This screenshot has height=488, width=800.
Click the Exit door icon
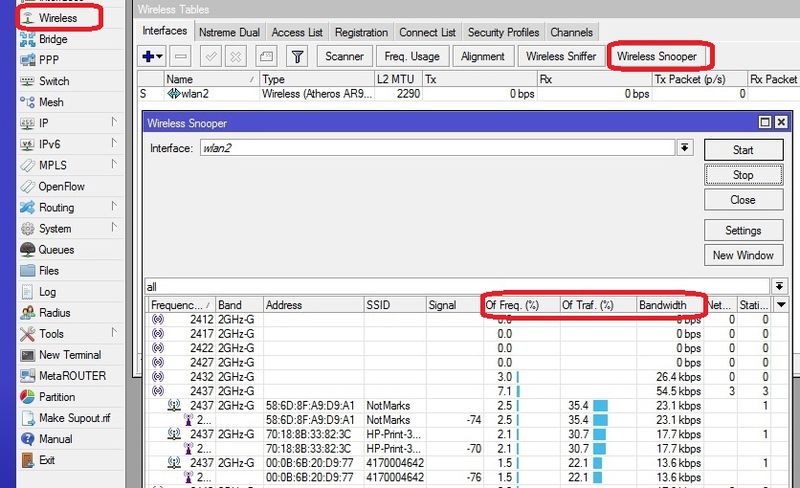tap(28, 460)
